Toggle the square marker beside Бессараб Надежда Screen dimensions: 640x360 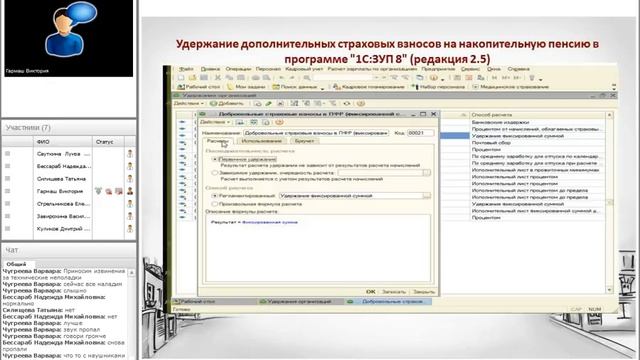tap(7, 166)
